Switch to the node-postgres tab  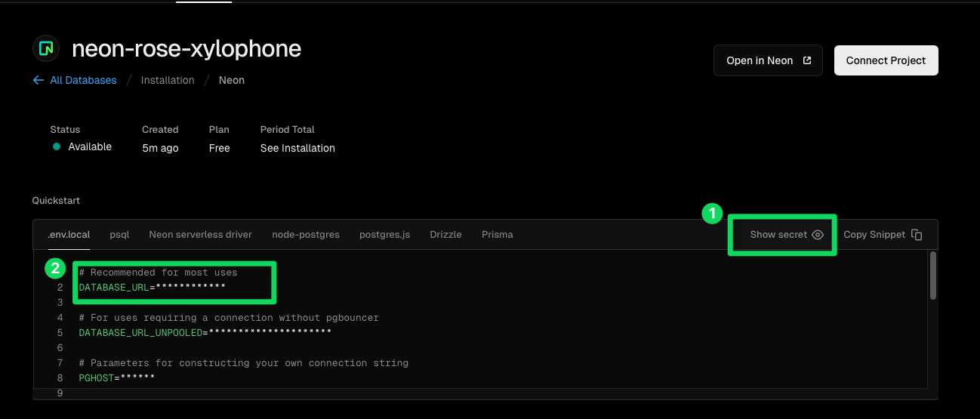306,235
